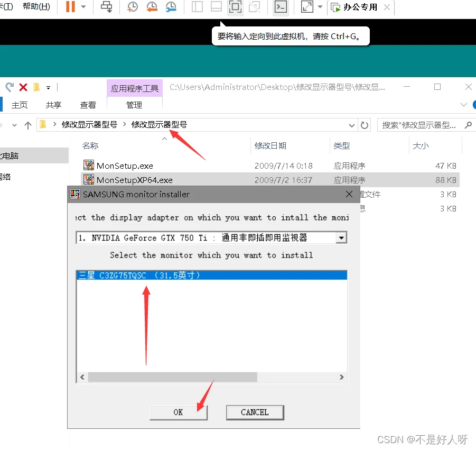Click CANCEL in the installer dialog
Image resolution: width=476 pixels, height=450 pixels.
click(255, 412)
